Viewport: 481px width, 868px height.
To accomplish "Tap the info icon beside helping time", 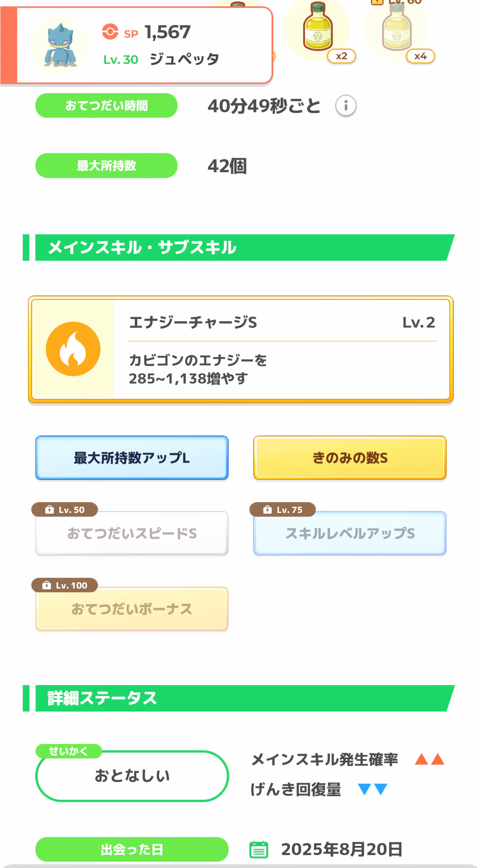I will 346,106.
